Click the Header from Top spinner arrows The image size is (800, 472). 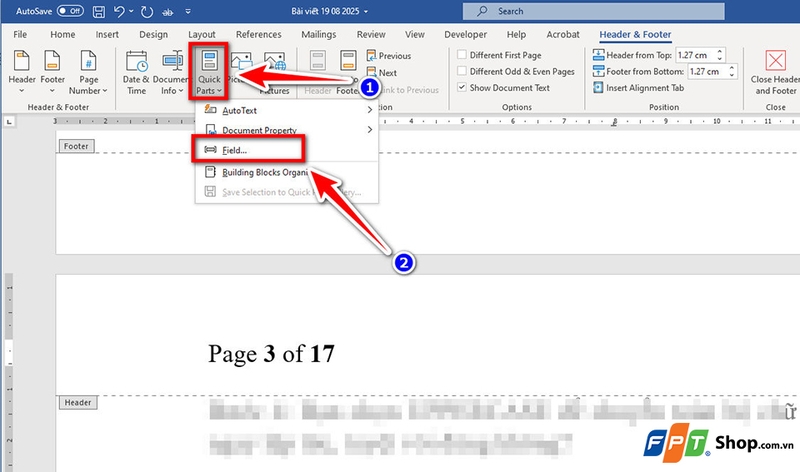coord(720,55)
